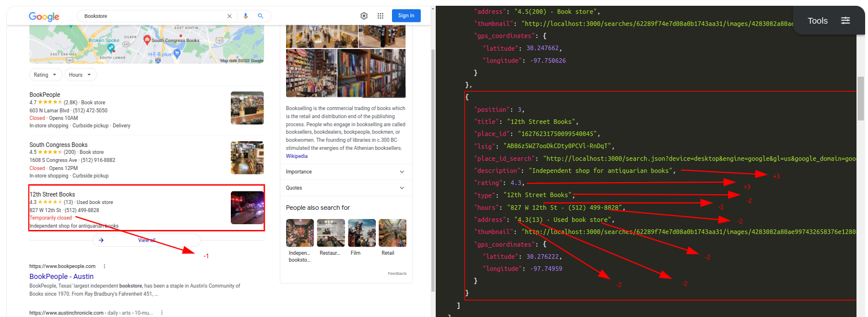This screenshot has width=868, height=317.
Task: Open the Wikipedia link in knowledge panel
Action: (296, 156)
